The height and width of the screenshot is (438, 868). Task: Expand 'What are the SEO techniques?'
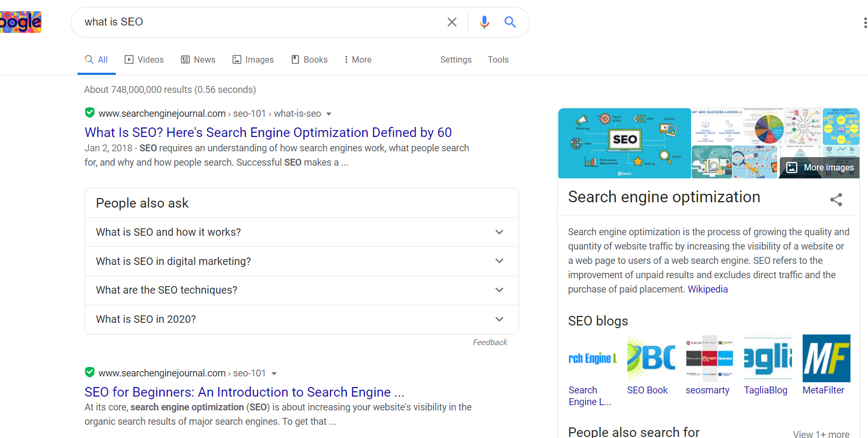pos(301,290)
